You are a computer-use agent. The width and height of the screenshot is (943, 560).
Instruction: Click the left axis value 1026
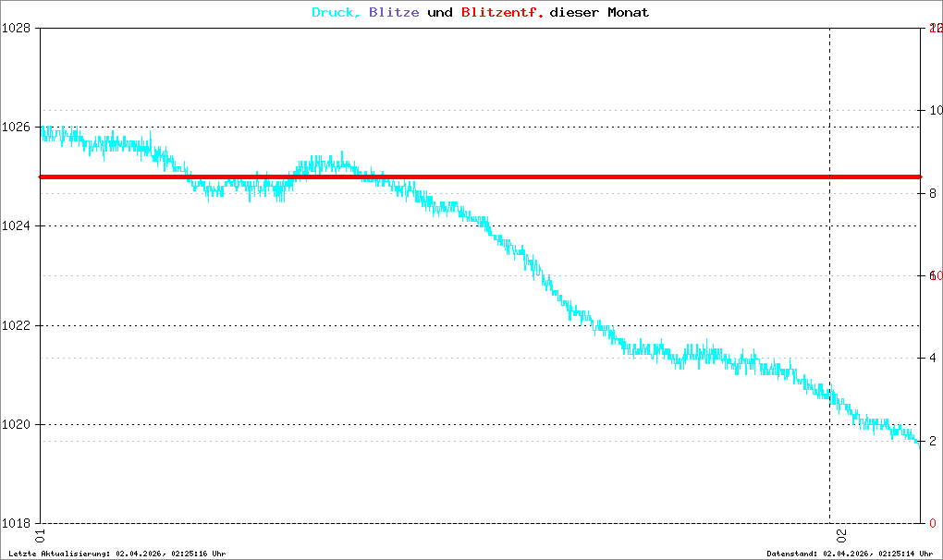pyautogui.click(x=16, y=127)
